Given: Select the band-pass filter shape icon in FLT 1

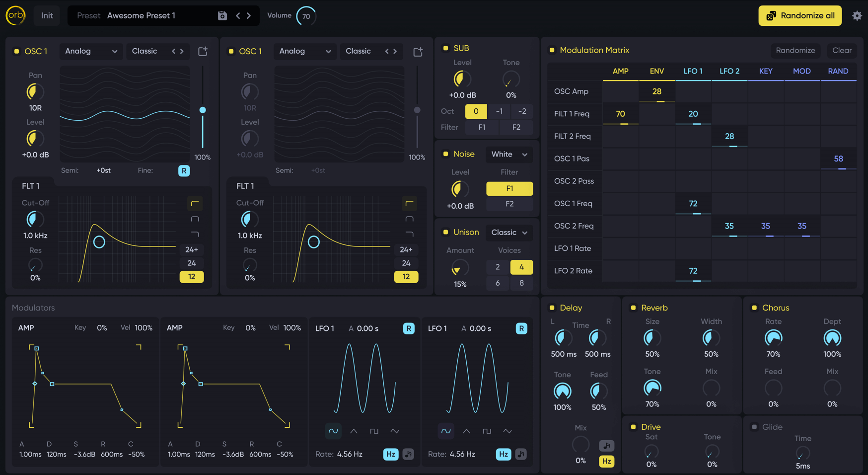Looking at the screenshot, I should click(195, 219).
